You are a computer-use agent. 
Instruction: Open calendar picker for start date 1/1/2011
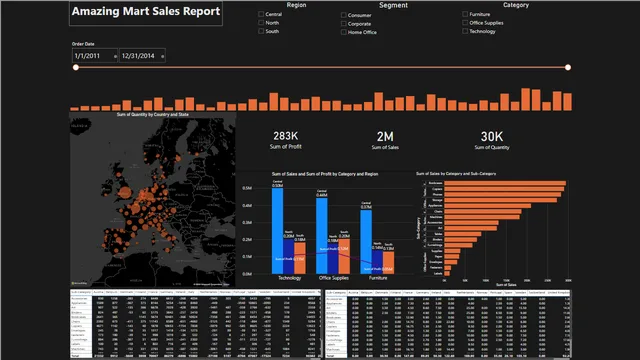point(115,56)
